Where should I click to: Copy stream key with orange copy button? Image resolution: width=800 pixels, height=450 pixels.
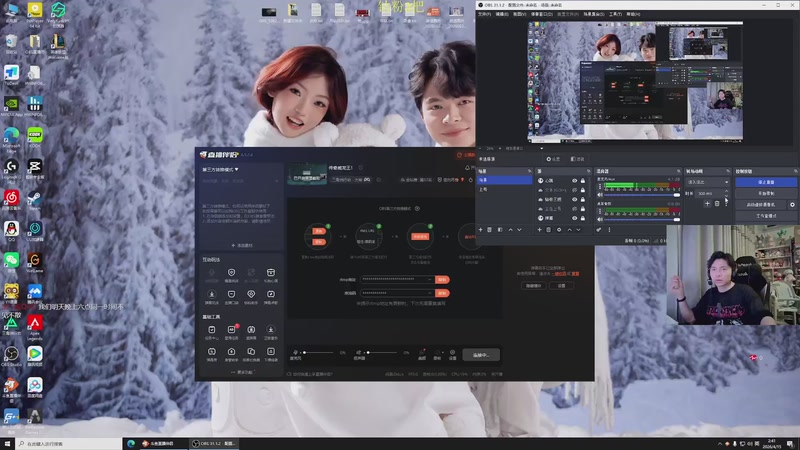pyautogui.click(x=442, y=293)
